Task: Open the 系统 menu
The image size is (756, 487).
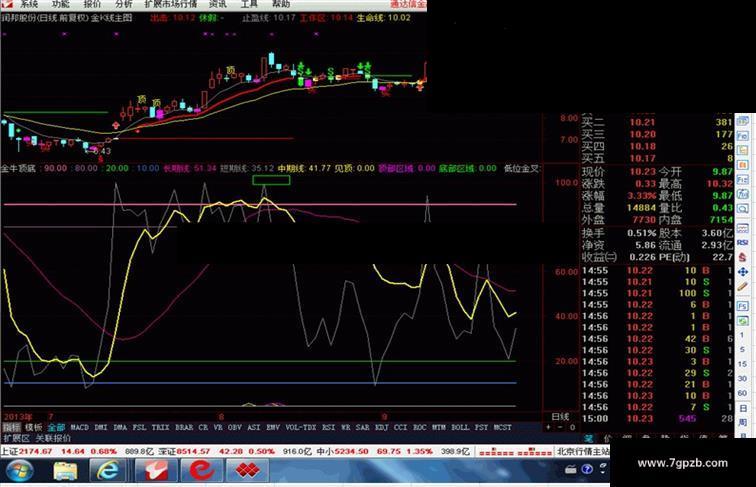Action: (29, 4)
